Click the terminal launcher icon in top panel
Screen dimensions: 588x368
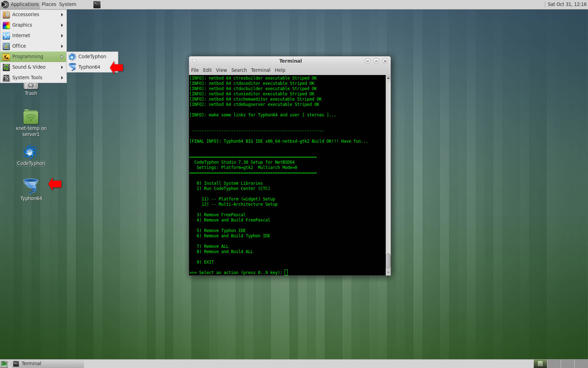(97, 5)
